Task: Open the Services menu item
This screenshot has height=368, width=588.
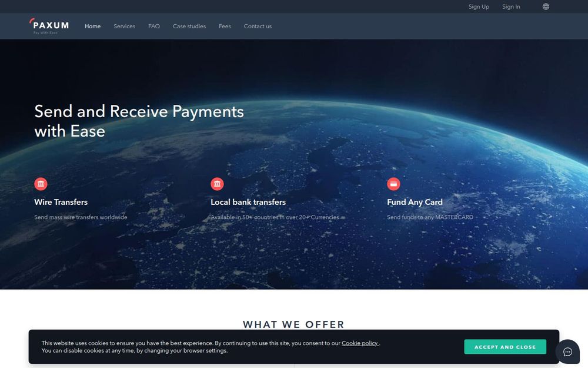Action: [x=125, y=26]
